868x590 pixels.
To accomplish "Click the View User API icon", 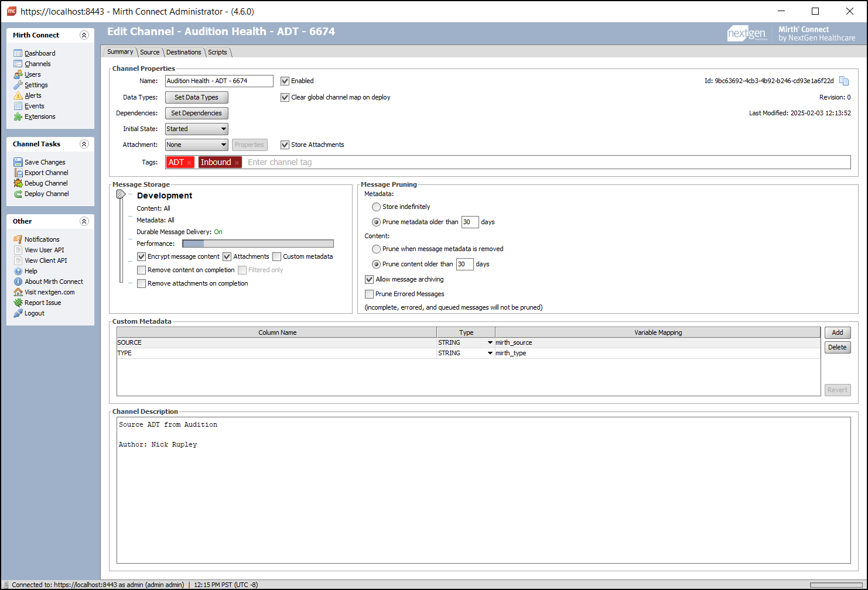I will (18, 250).
